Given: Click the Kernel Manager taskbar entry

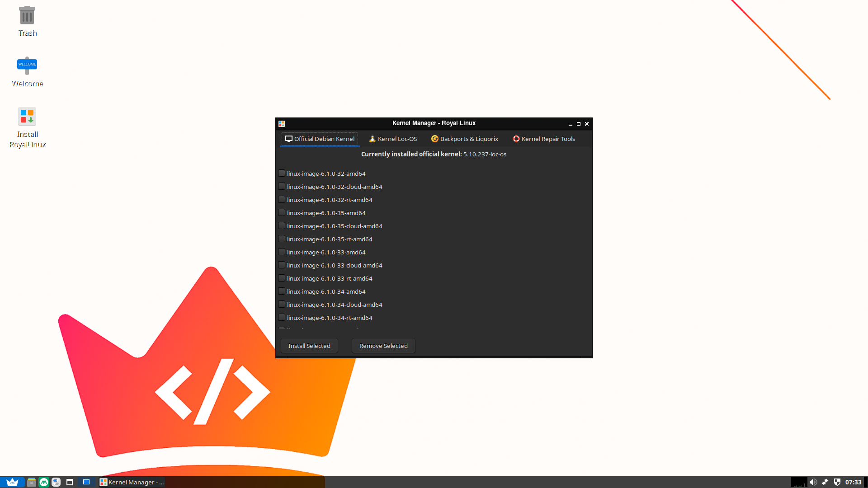Looking at the screenshot, I should coord(132,482).
